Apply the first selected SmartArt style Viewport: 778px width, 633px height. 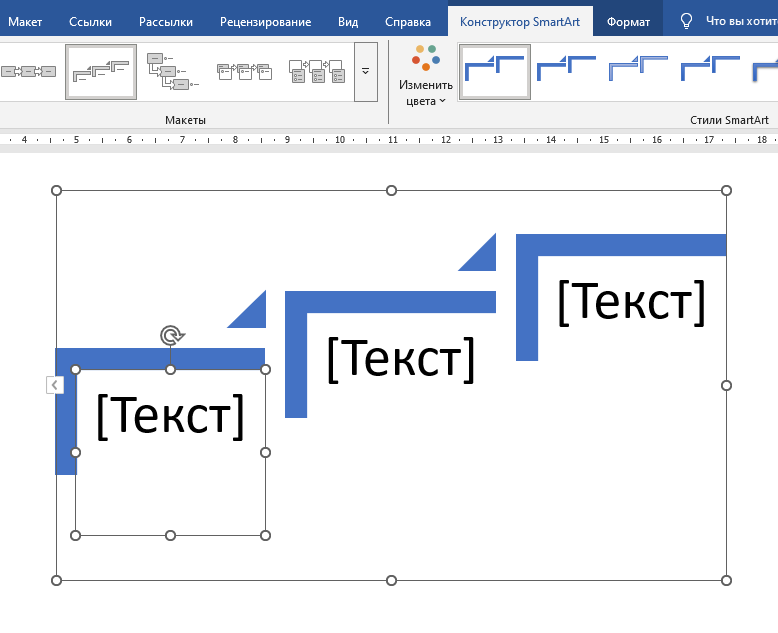pyautogui.click(x=495, y=72)
